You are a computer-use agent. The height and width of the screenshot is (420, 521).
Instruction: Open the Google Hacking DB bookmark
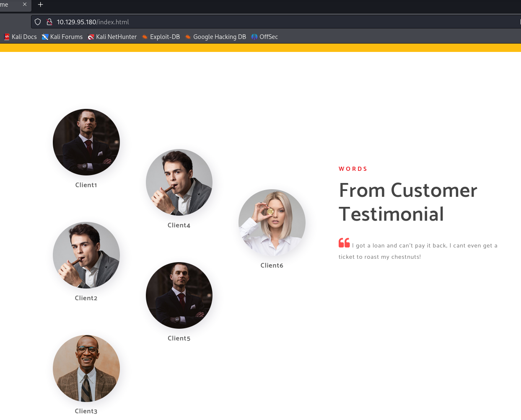coord(215,37)
